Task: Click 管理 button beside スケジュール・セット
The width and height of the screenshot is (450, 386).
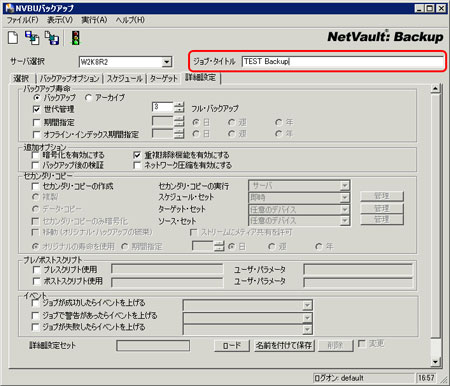Action: pyautogui.click(x=382, y=196)
